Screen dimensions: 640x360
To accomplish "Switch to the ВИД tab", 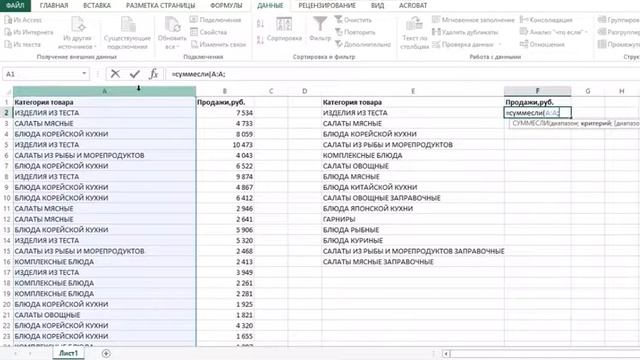I will tap(377, 6).
